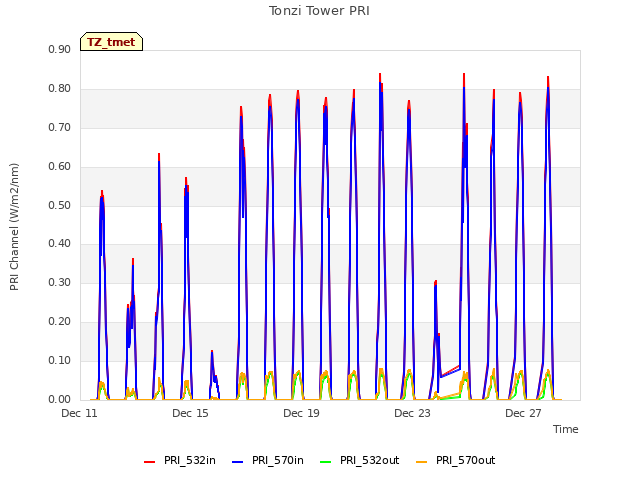Screen dimensions: 640x480
Task: Click the y-axis label PRI Channel (W/m2/nm)
Action: 14,227
